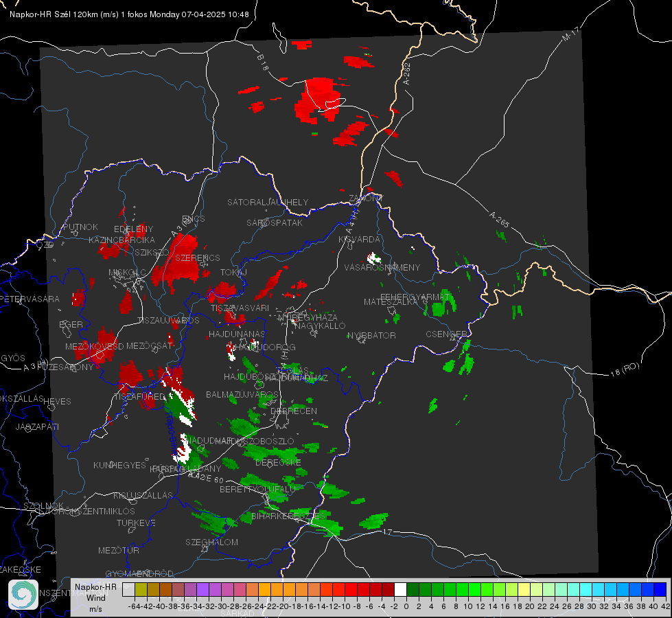Click the SÁTORALJAÚJHELY label
Viewport: 672px width, 618px height.
click(x=268, y=202)
